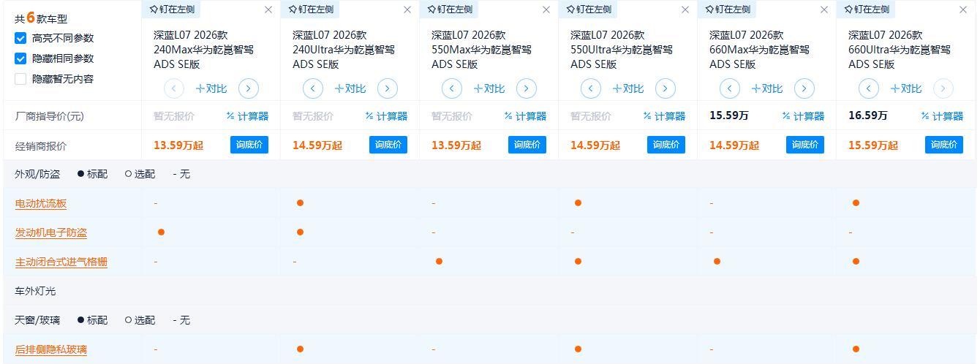Screen dimensions: 980x364
Task: Remove the 550Max model column
Action: (546, 10)
